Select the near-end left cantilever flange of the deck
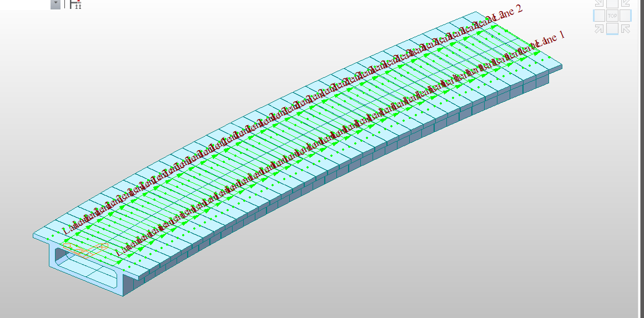 (x=43, y=237)
